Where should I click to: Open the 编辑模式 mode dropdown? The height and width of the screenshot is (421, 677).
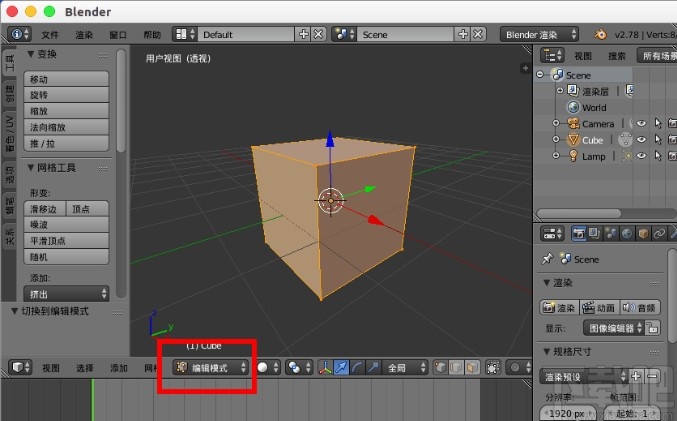click(211, 367)
